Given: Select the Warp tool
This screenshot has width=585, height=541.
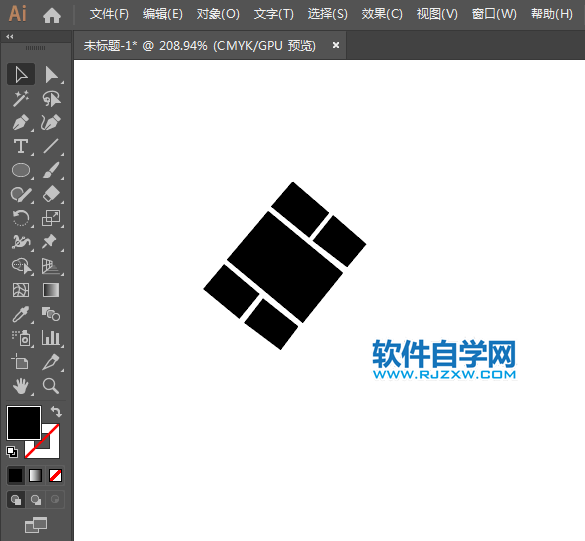Looking at the screenshot, I should coord(21,242).
